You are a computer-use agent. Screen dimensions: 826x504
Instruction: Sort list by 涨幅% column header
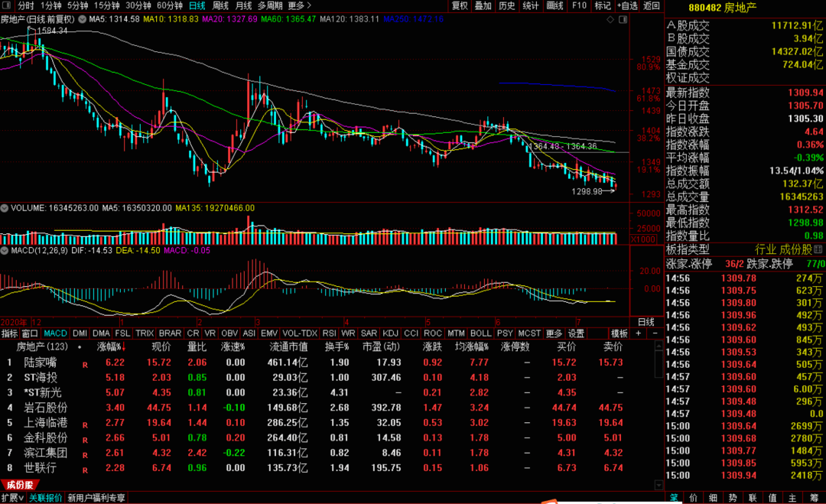tap(111, 347)
